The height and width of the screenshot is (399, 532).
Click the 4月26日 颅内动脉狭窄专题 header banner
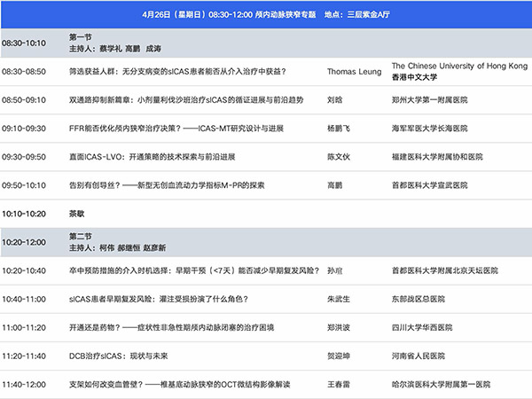point(266,16)
